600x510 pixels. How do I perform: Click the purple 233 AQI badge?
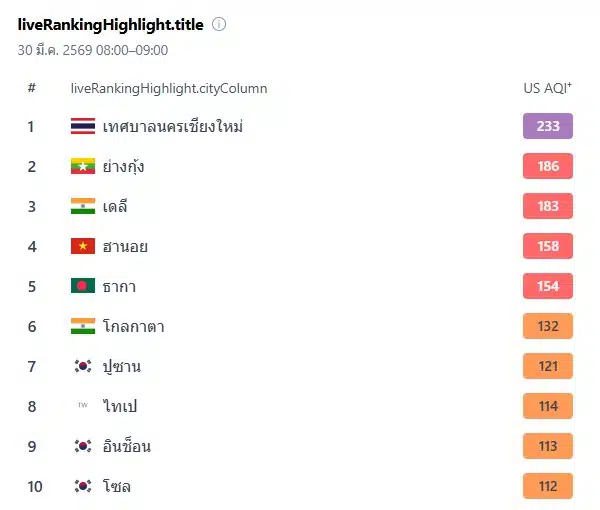[548, 126]
